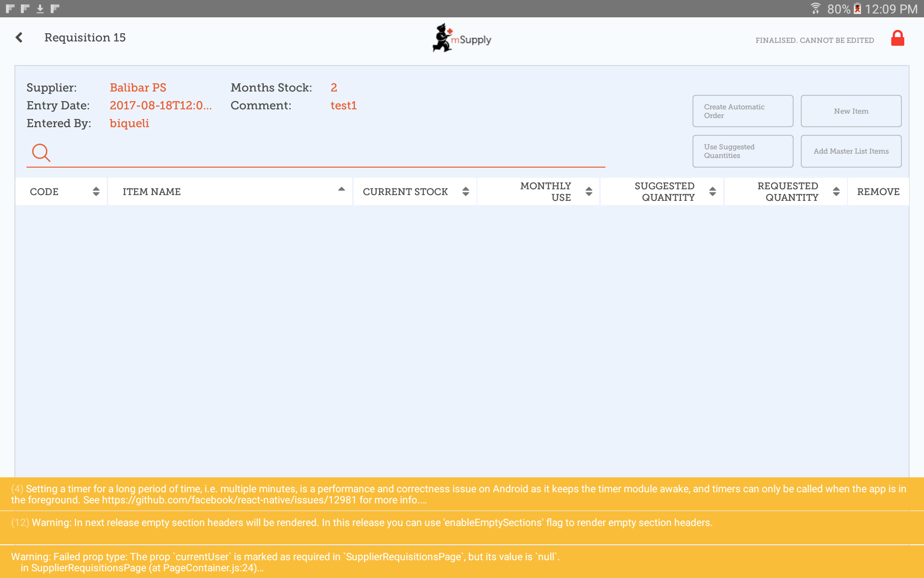Click the search input field

pos(327,153)
